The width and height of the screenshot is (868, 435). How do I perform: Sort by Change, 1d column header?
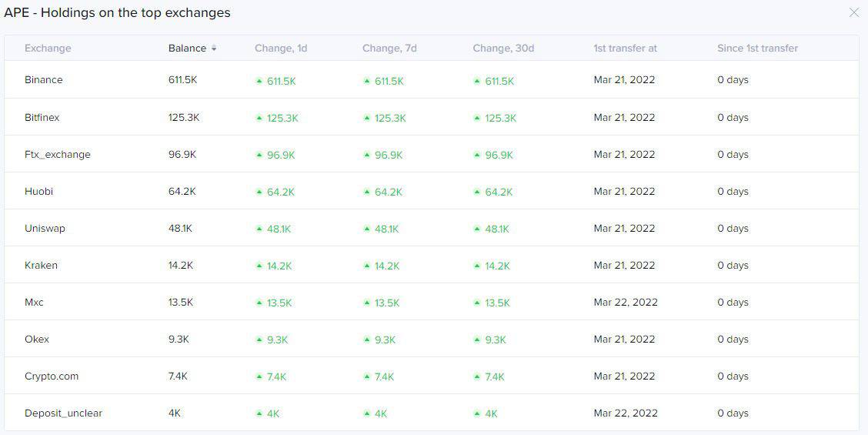tap(281, 49)
